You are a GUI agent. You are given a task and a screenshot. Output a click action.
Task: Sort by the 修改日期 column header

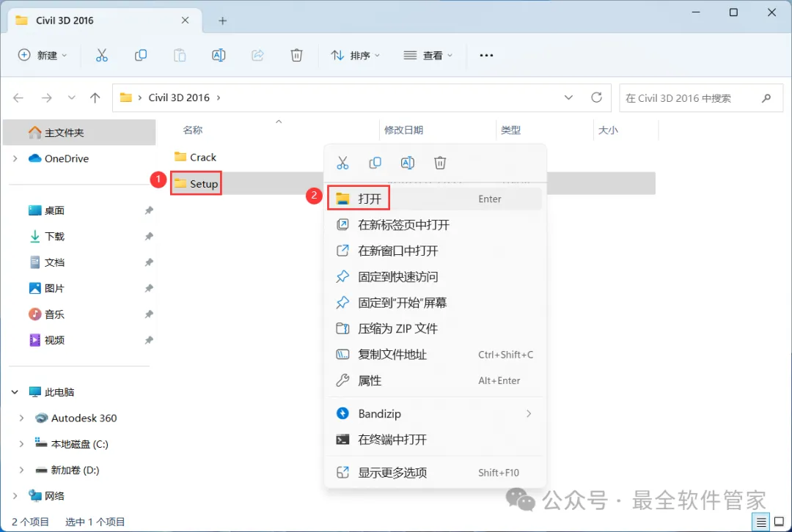tap(403, 130)
